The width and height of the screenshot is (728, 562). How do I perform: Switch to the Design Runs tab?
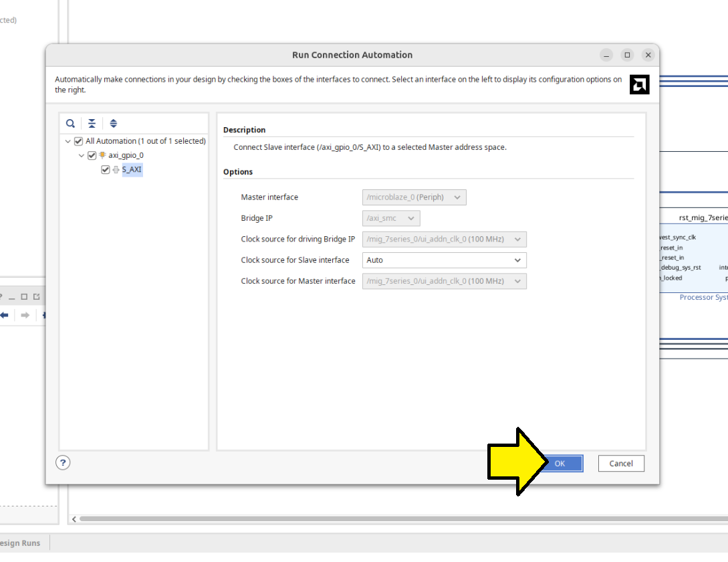tap(20, 543)
